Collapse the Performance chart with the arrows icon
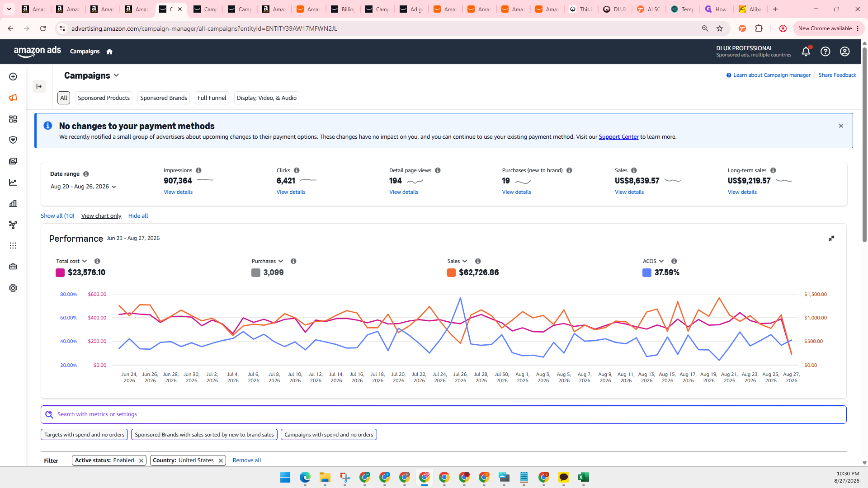Screen dimensions: 868x488 [831, 238]
